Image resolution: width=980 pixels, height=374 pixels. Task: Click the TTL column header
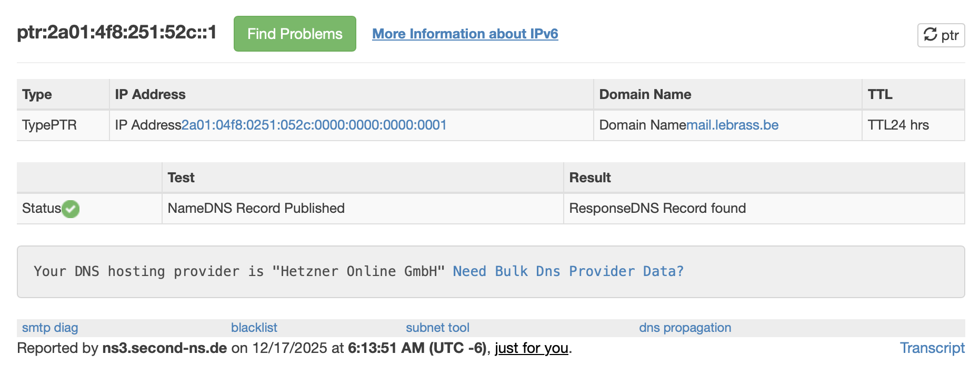879,94
